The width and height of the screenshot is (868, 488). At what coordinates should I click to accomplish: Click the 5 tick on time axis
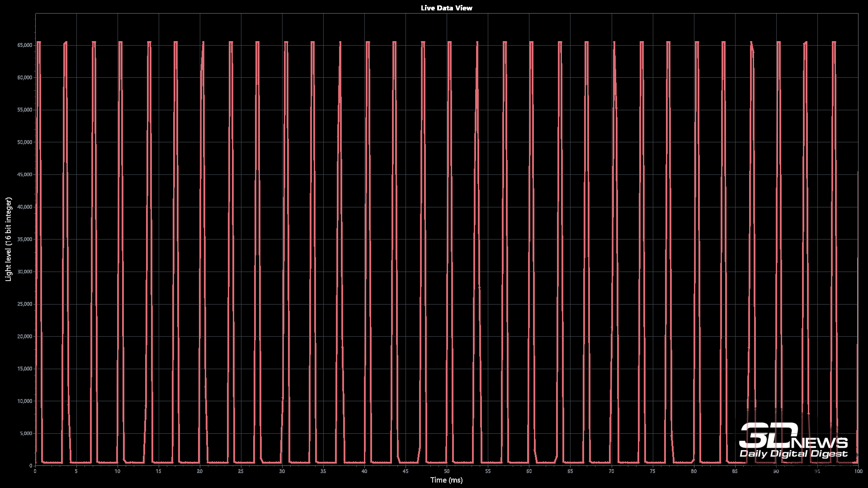pos(76,471)
